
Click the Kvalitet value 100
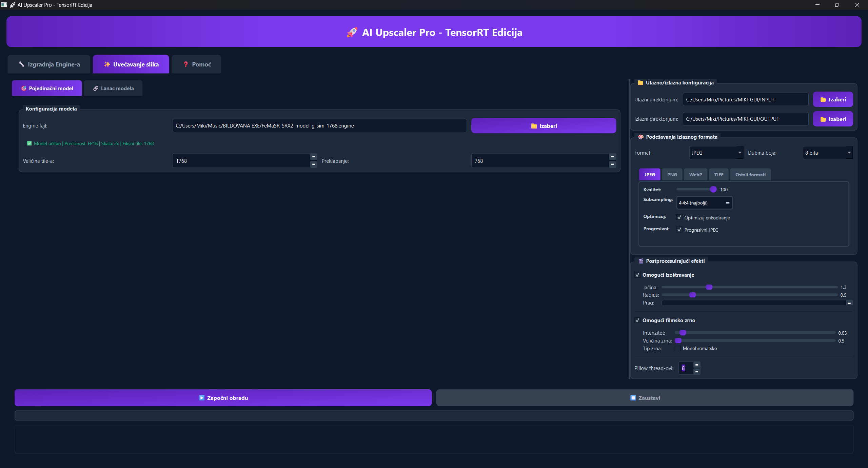tap(724, 190)
